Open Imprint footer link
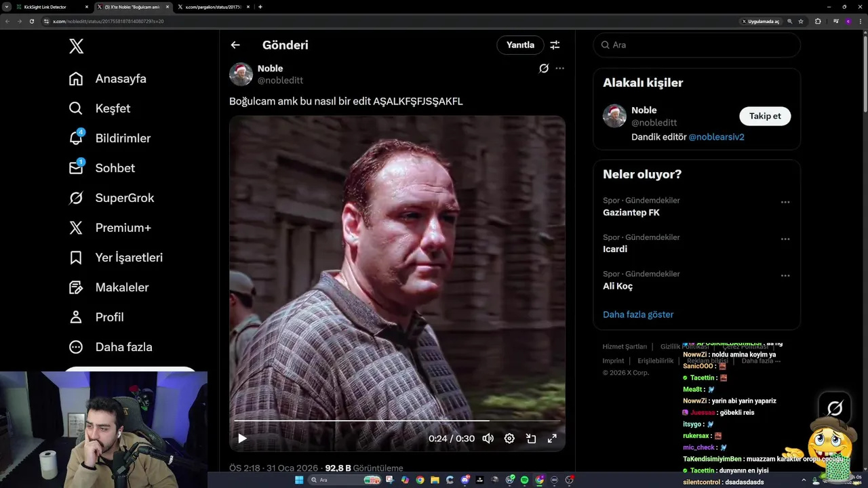This screenshot has width=868, height=488. click(613, 361)
